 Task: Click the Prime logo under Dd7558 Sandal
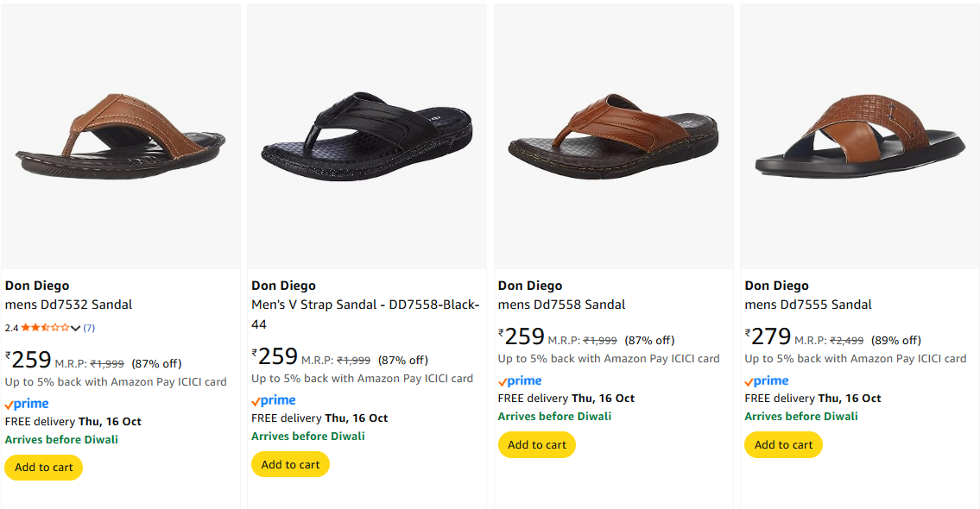[520, 380]
